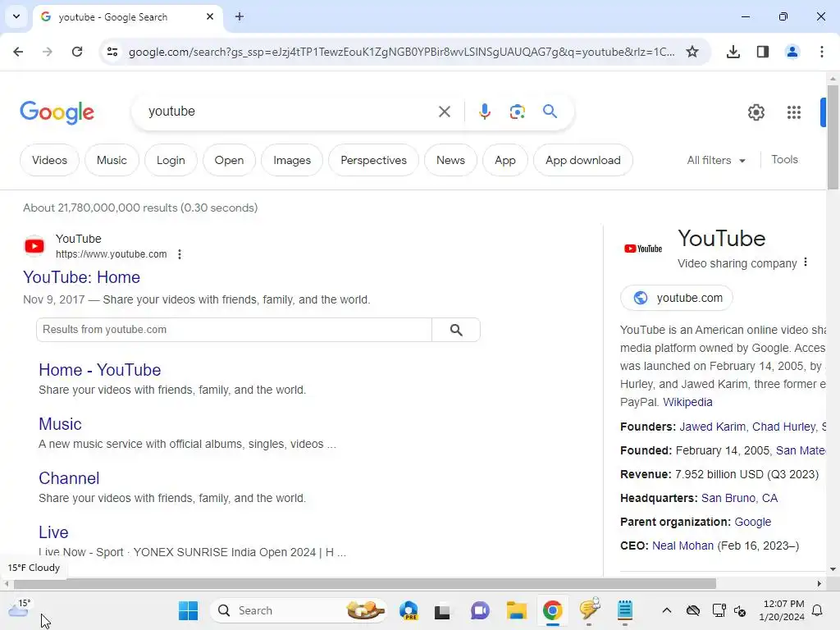
Task: Open San Bruno, CA headquarters link
Action: click(x=739, y=498)
